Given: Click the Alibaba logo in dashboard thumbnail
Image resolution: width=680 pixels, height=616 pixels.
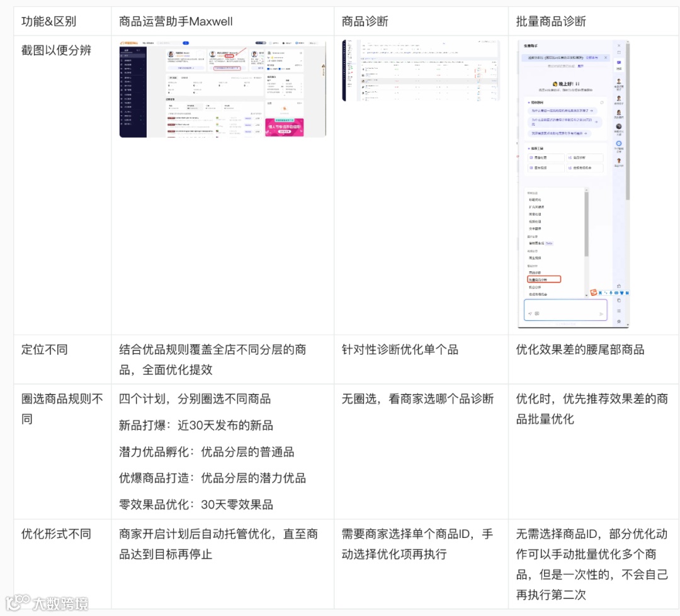Looking at the screenshot, I should [129, 43].
